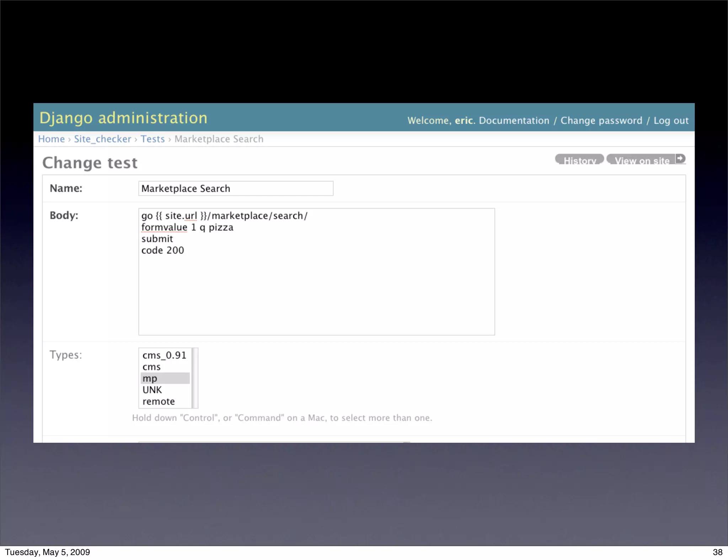The image size is (728, 560).
Task: Click the Marketplace Search breadcrumb text
Action: pos(219,139)
